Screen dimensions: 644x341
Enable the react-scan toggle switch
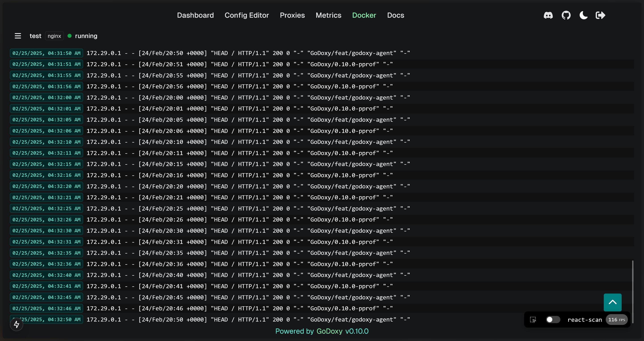pyautogui.click(x=553, y=320)
